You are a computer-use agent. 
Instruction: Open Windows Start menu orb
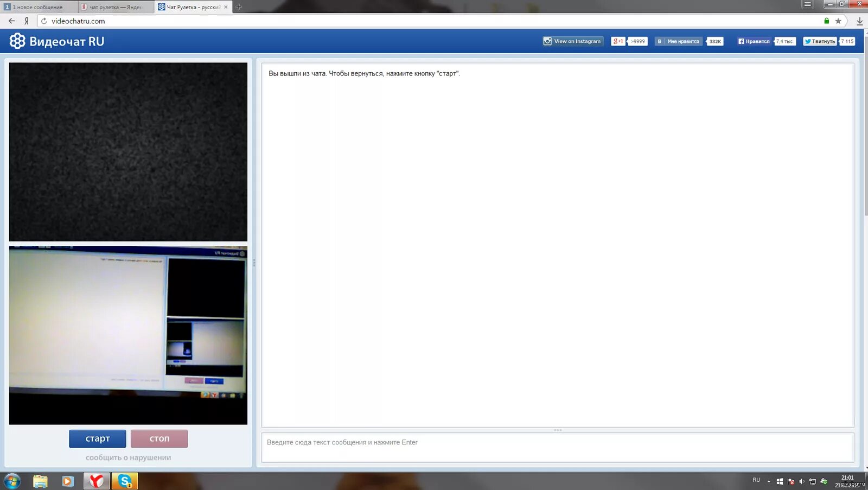pyautogui.click(x=12, y=481)
